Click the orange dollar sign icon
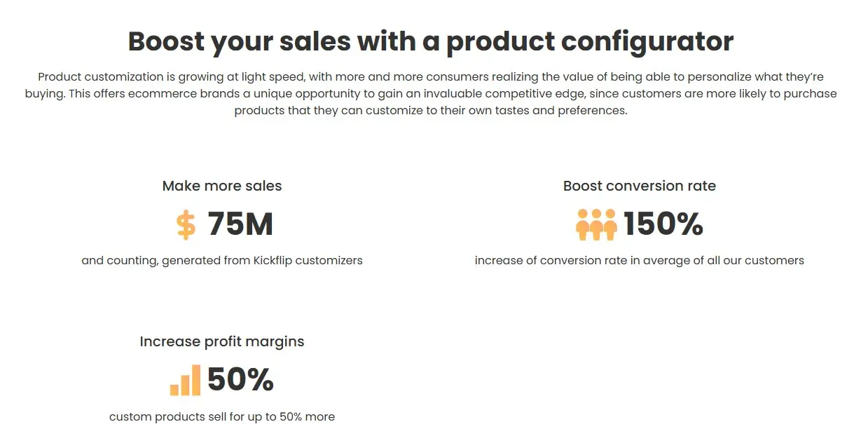This screenshot has width=868, height=443. tap(186, 225)
